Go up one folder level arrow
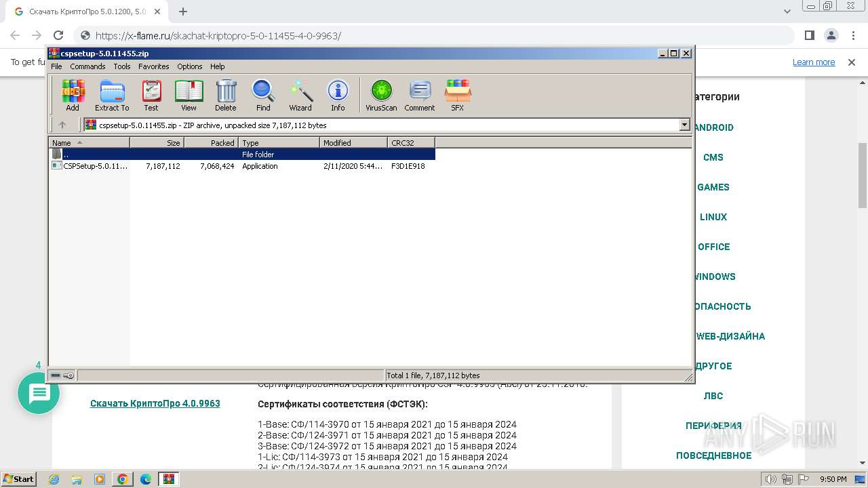Image resolution: width=868 pixels, height=488 pixels. click(x=62, y=125)
